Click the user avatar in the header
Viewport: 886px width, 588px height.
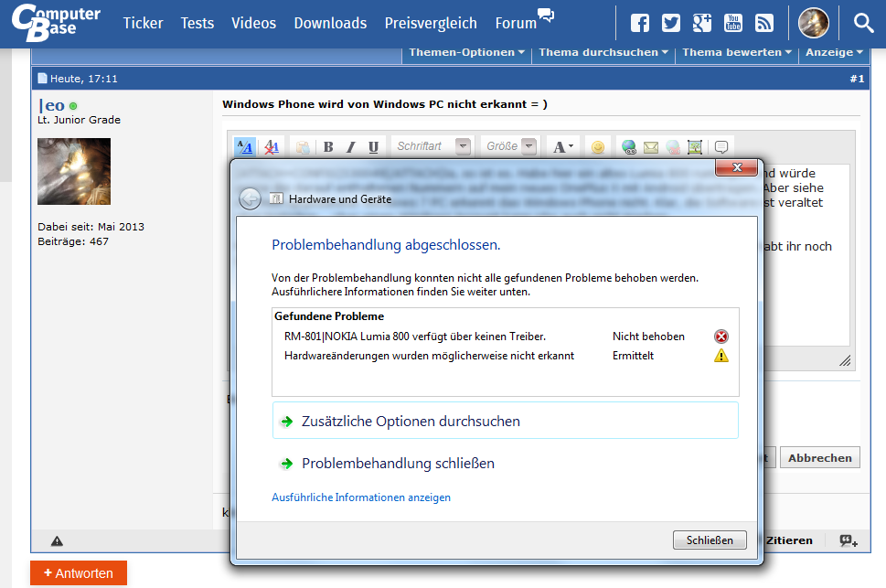(813, 23)
